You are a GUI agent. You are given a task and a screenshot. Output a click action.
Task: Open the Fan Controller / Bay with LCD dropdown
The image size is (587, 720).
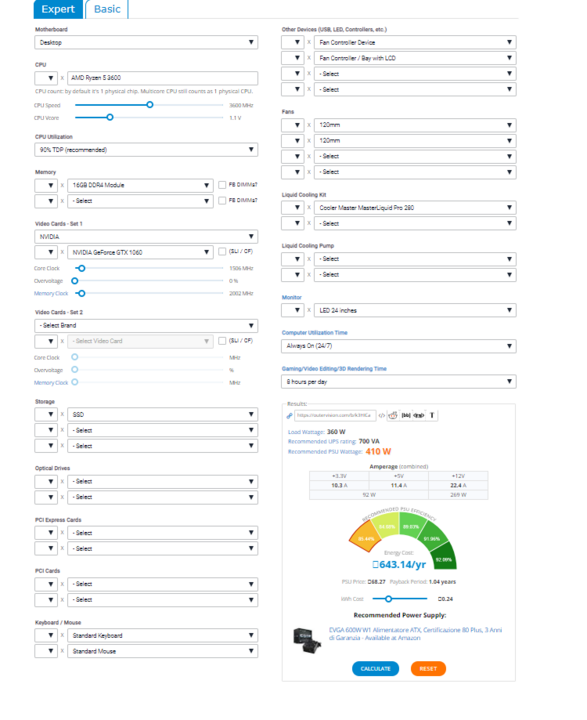(x=415, y=58)
